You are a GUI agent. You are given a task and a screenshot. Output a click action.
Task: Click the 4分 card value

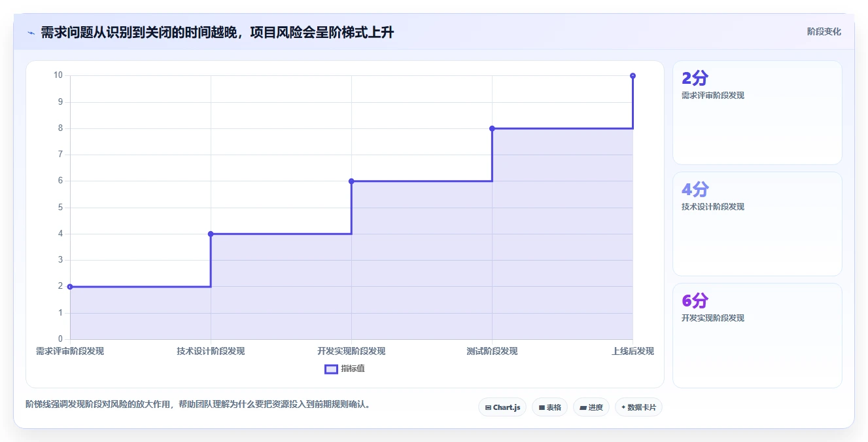click(x=695, y=190)
